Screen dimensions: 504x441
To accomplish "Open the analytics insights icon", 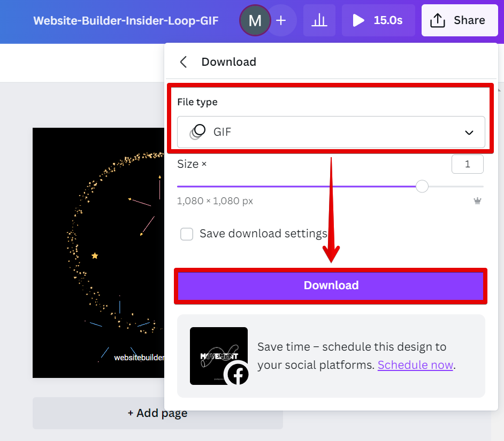I will pyautogui.click(x=319, y=20).
